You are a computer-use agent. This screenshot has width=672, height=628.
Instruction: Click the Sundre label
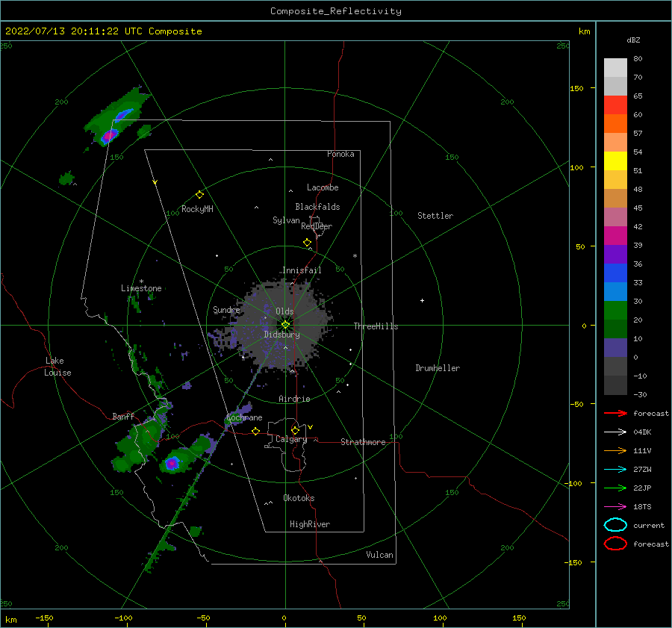(x=226, y=310)
